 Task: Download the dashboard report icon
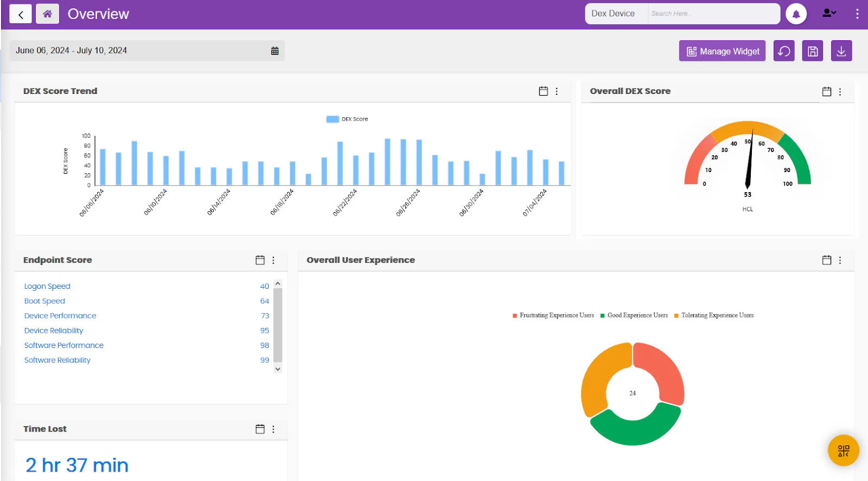[841, 51]
